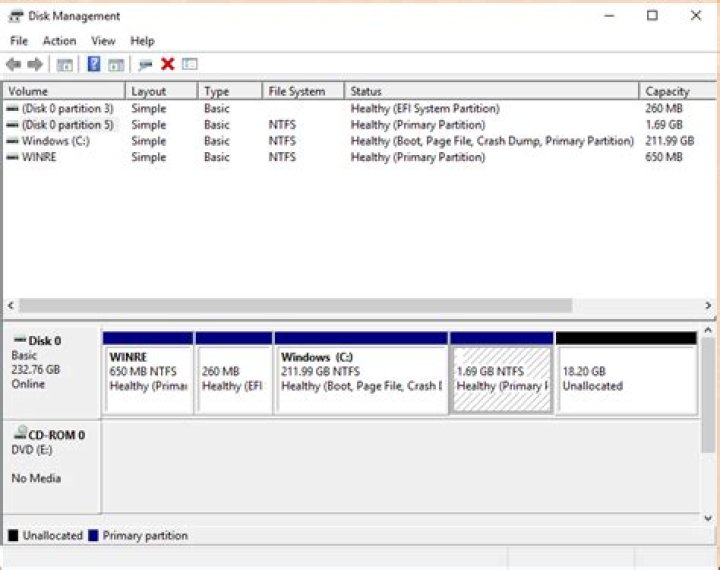Select (Disk 0 partition 3) volume row
Viewport: 720px width, 570px height.
(359, 108)
